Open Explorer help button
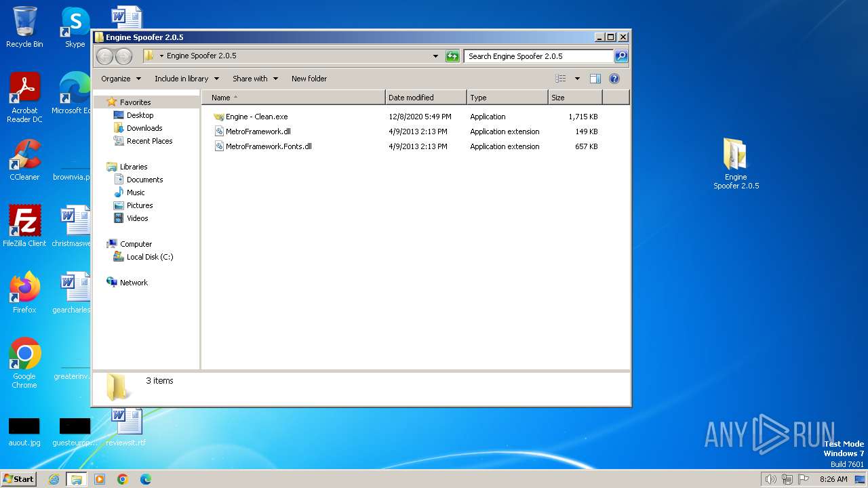 [x=614, y=79]
